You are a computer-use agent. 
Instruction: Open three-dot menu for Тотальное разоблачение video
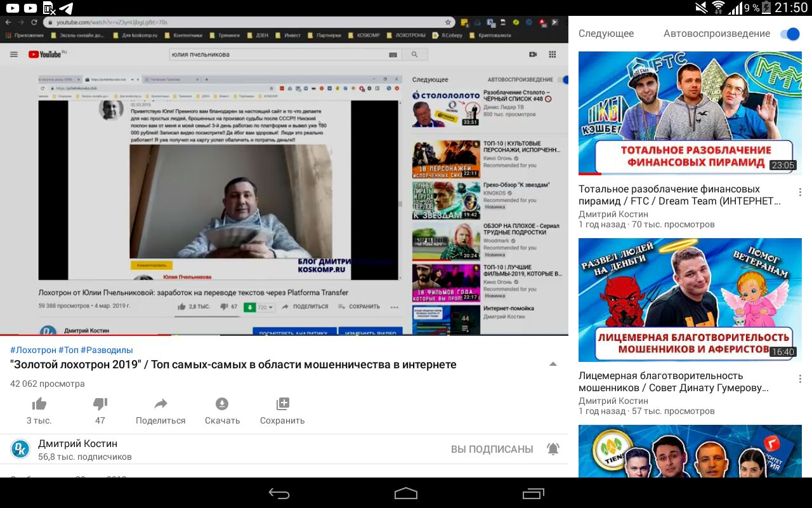point(800,192)
